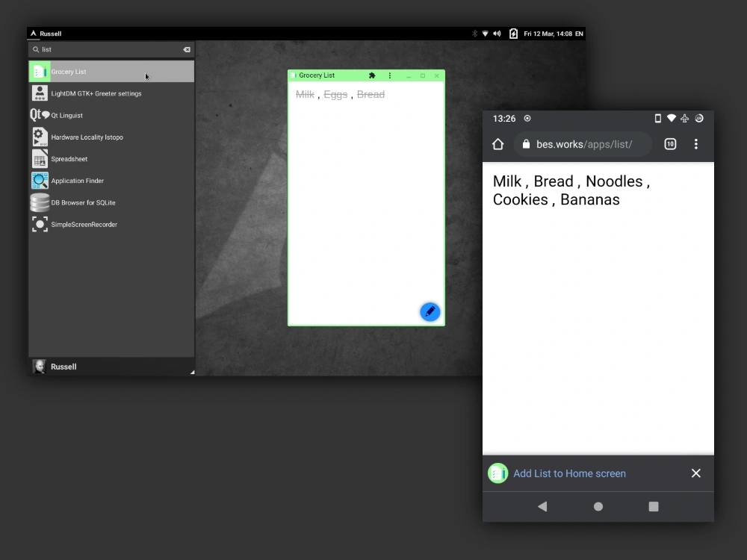Viewport: 747px width, 560px height.
Task: Click the Hardware Locality lstopo icon
Action: click(x=40, y=137)
